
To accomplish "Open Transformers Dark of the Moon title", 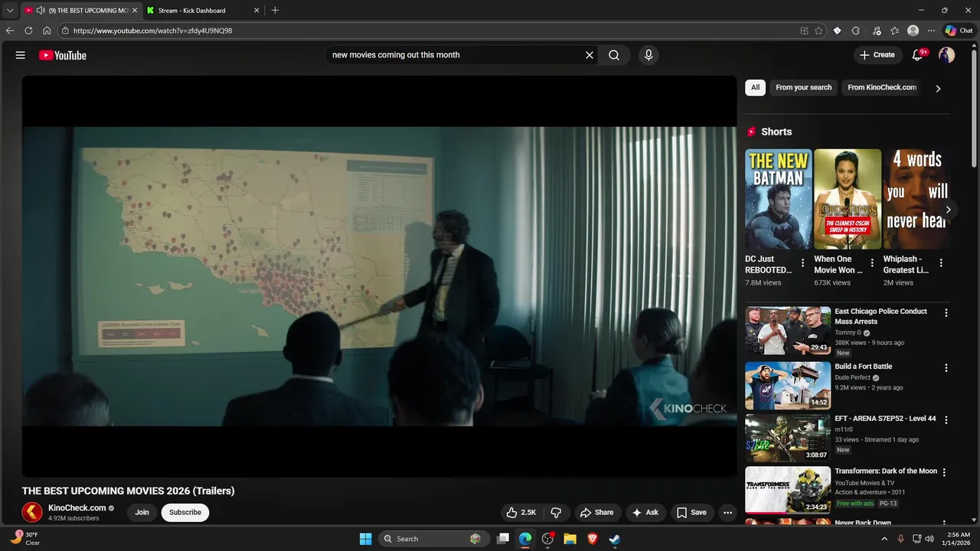I will pos(886,471).
